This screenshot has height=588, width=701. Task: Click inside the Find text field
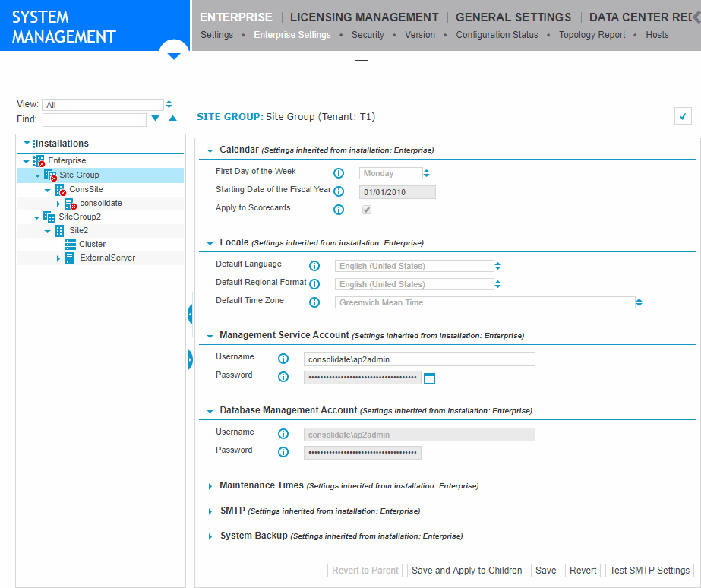coord(94,119)
